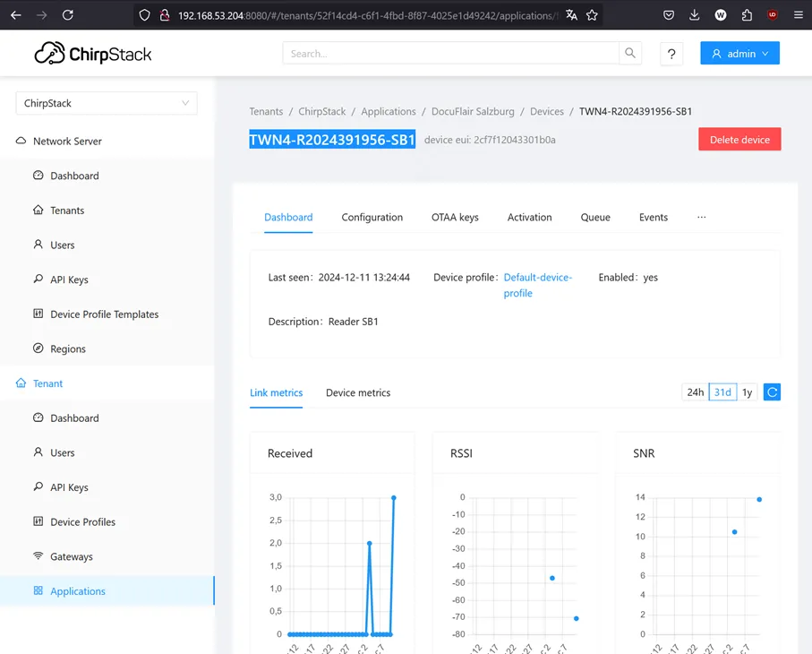812x654 pixels.
Task: Bookmark page with star icon
Action: [x=592, y=15]
